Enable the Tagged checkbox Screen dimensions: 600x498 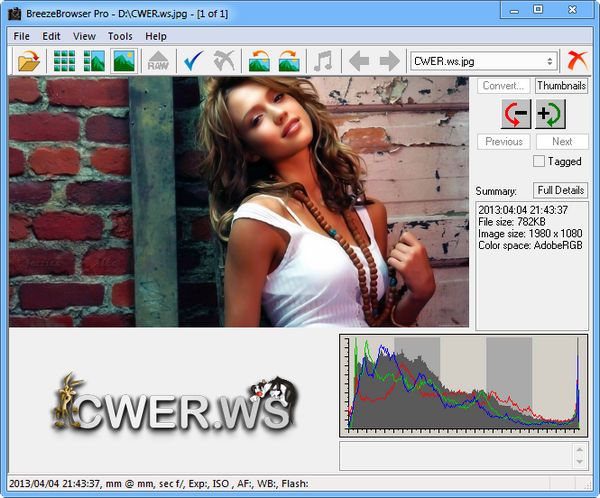(x=539, y=161)
